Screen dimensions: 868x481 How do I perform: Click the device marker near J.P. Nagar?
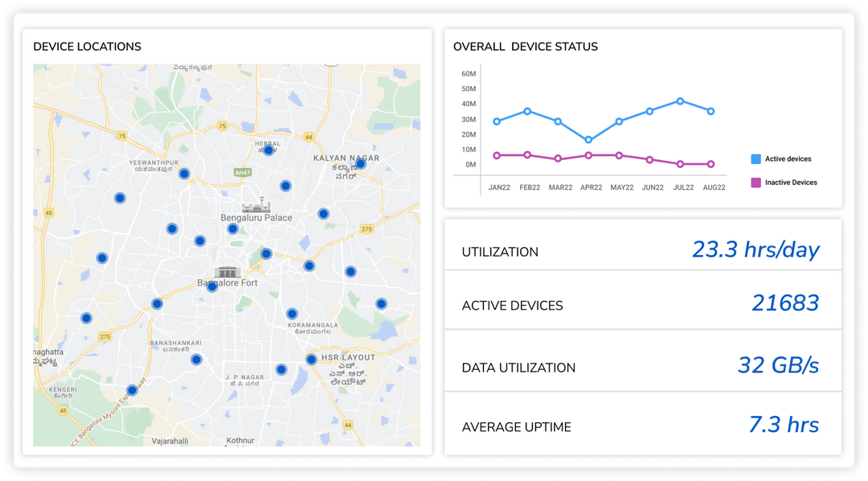[x=281, y=369]
